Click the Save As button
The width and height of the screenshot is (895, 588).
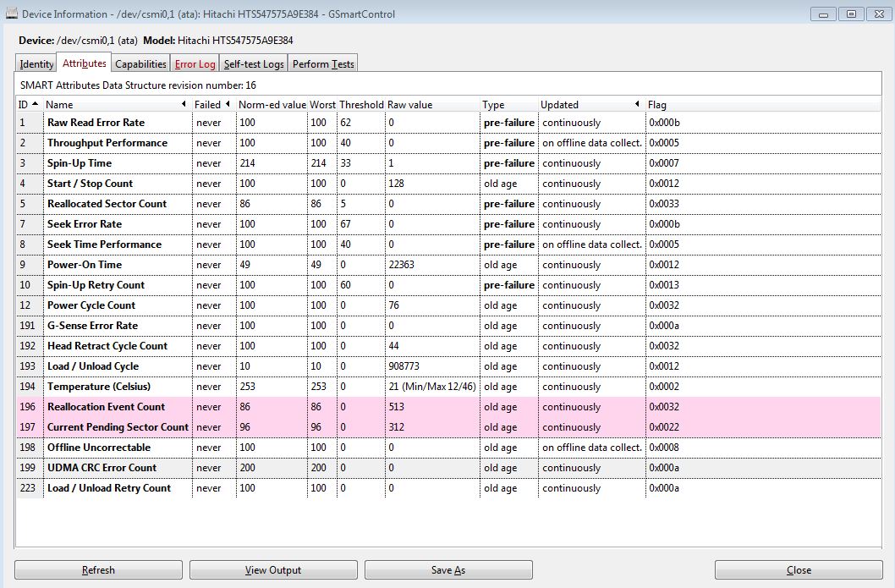pyautogui.click(x=448, y=569)
